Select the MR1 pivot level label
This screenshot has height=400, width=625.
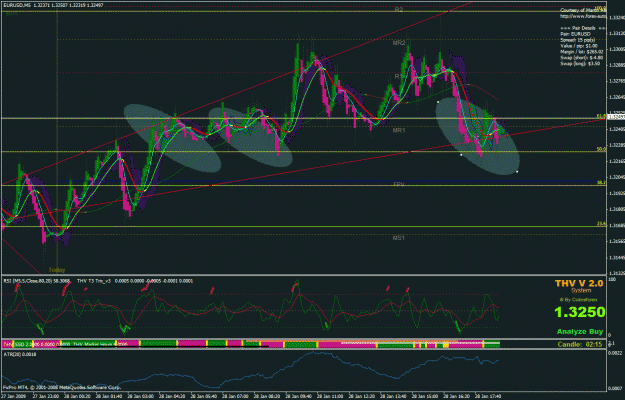[399, 130]
